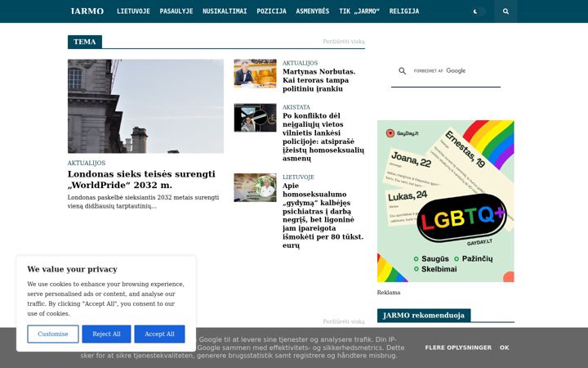Open Martynas Norbutas article thumbnail

coord(255,74)
